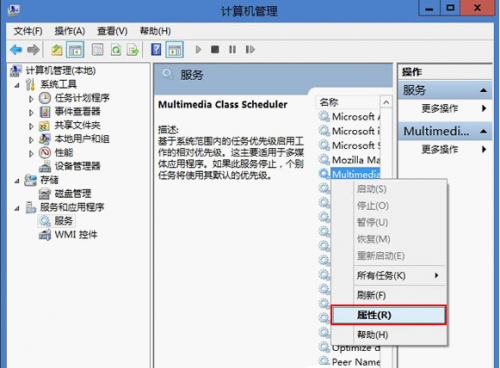Click the Export List toolbar icon
This screenshot has width=500, height=368.
[133, 50]
